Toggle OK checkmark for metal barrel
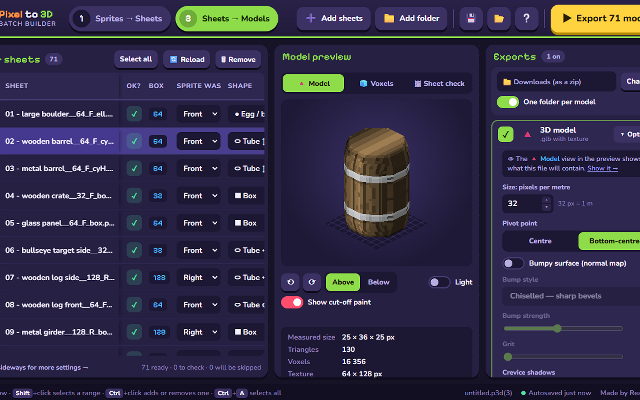 134,169
